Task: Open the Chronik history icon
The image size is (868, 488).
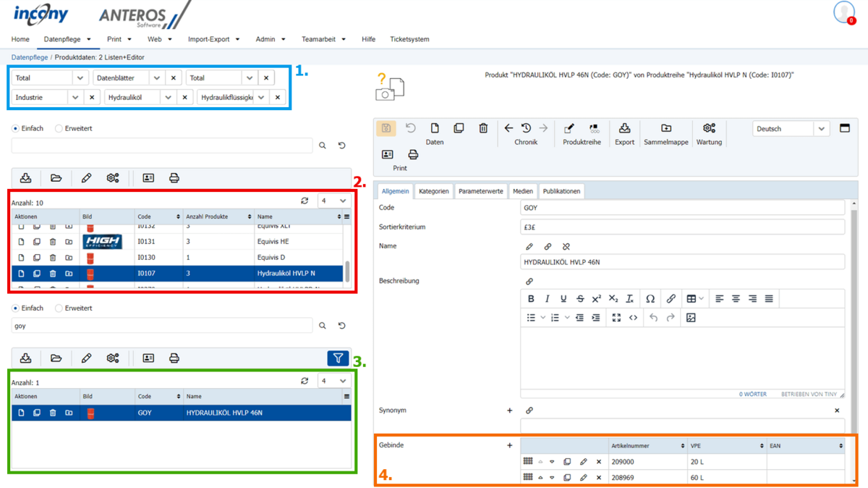Action: coord(526,129)
